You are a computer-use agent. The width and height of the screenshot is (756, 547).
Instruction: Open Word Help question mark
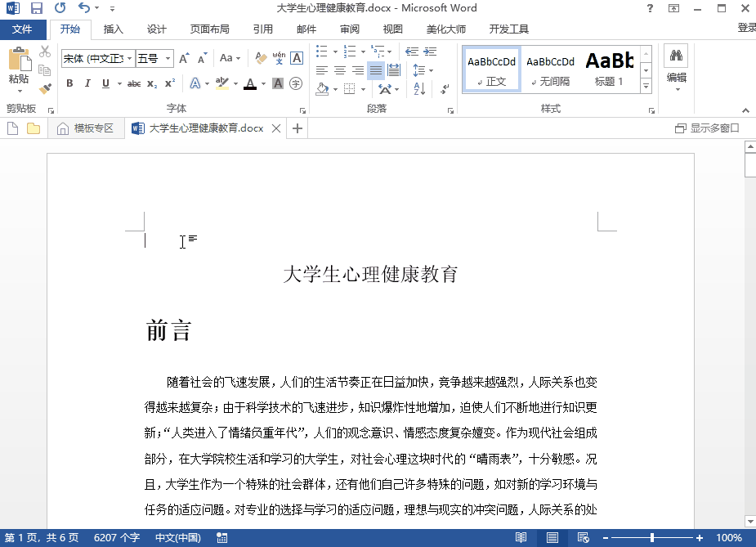(x=650, y=8)
